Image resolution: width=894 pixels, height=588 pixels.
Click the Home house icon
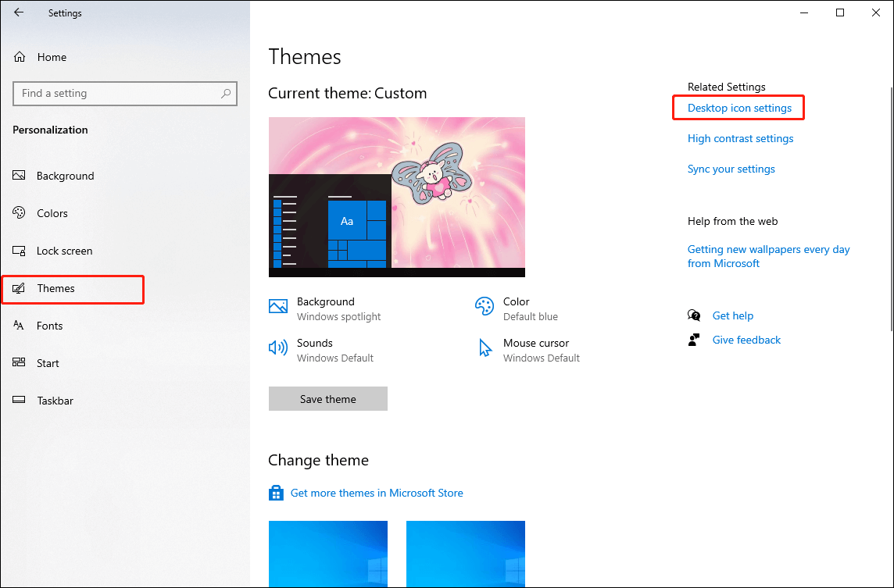[x=20, y=57]
